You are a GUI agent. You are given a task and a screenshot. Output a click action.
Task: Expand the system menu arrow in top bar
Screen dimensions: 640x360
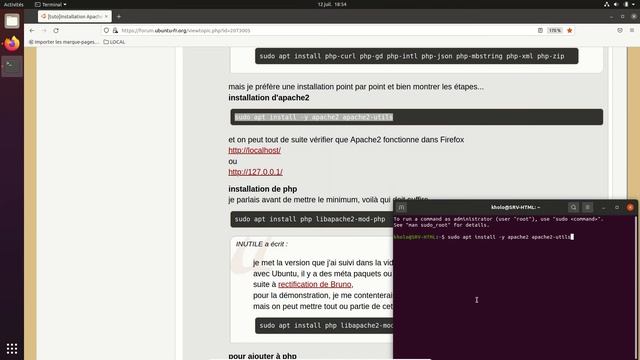coord(634,4)
